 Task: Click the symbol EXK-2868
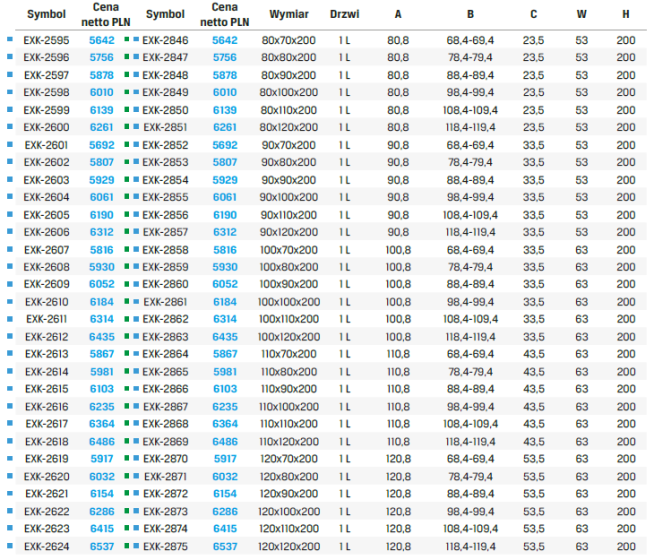click(x=165, y=424)
